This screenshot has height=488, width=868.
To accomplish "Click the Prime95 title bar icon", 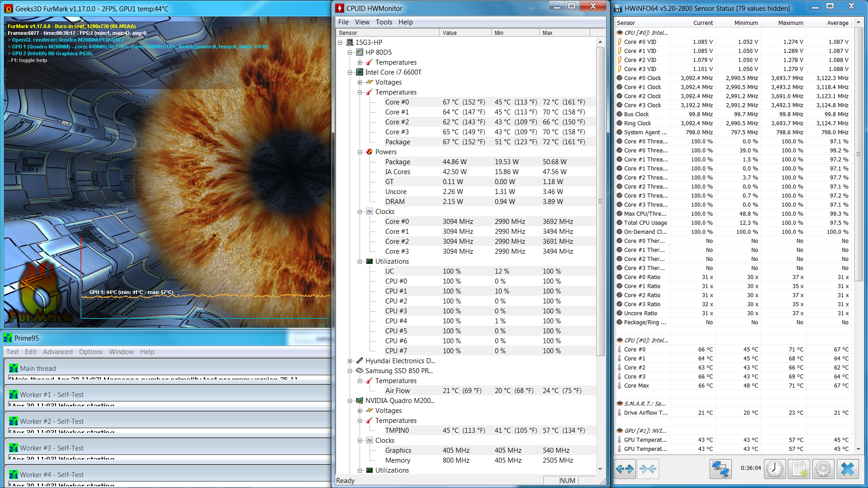I will coord(8,338).
